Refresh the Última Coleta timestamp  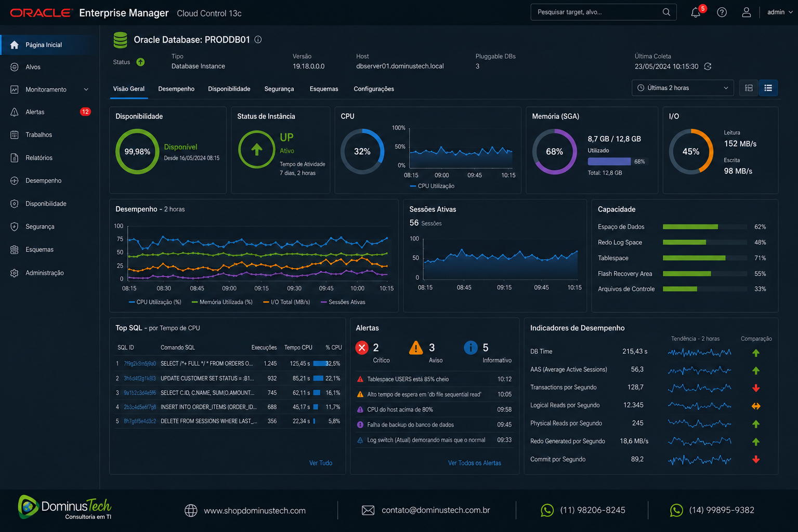(x=708, y=66)
